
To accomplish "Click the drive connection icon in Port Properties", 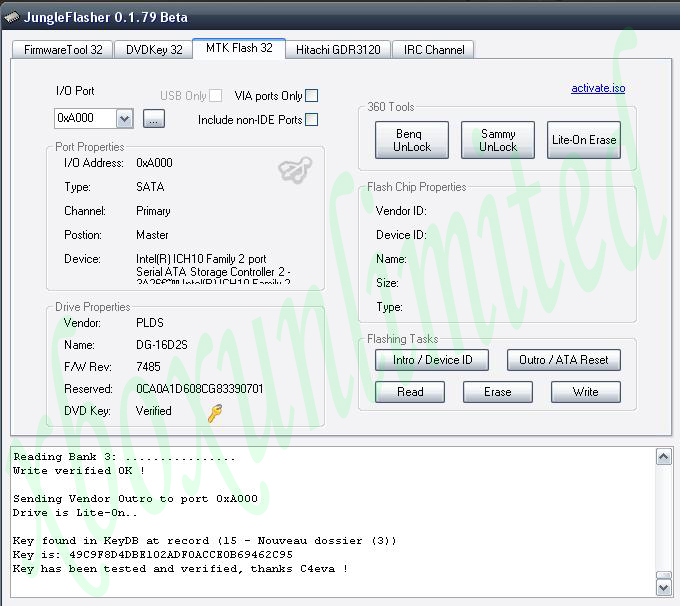I will (x=293, y=171).
